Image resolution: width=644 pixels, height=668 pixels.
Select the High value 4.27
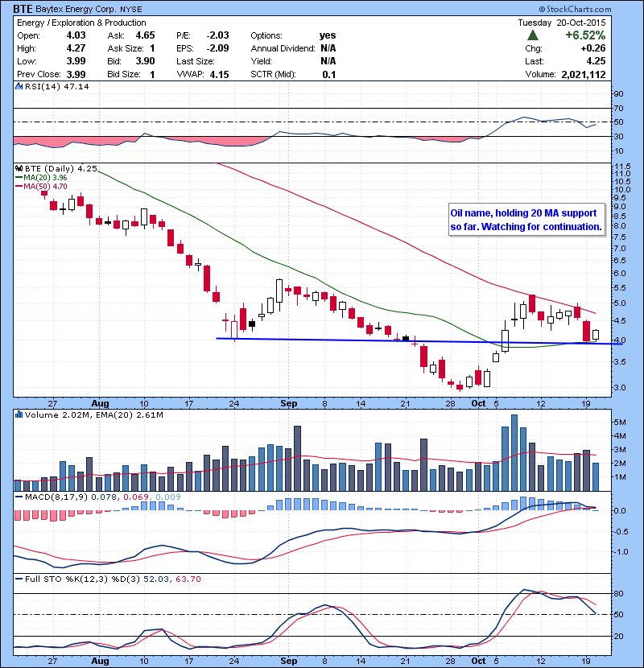(x=76, y=48)
